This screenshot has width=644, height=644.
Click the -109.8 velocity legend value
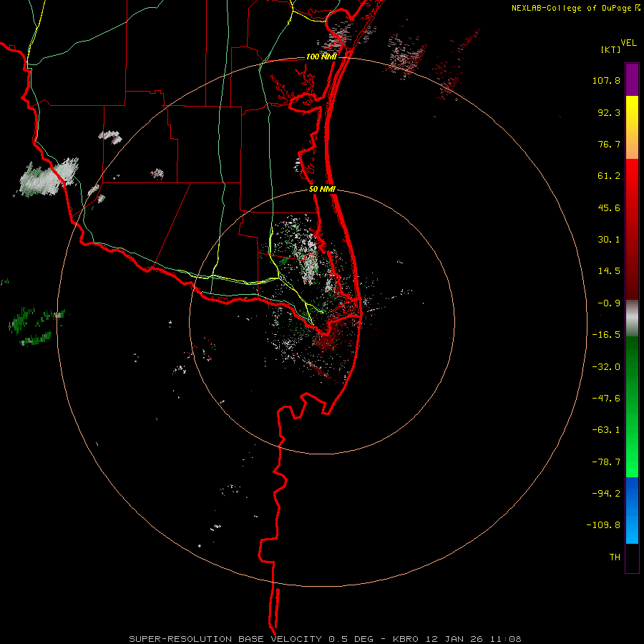click(603, 525)
